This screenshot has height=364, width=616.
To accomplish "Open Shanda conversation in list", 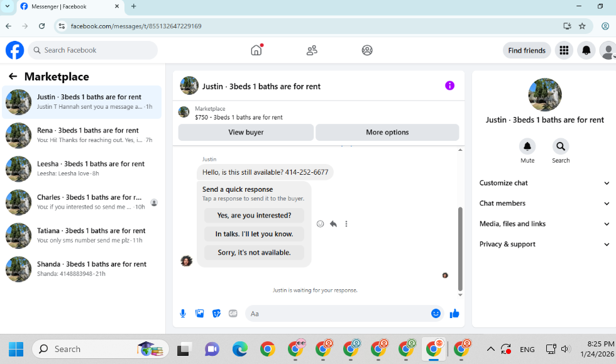I will click(x=82, y=269).
